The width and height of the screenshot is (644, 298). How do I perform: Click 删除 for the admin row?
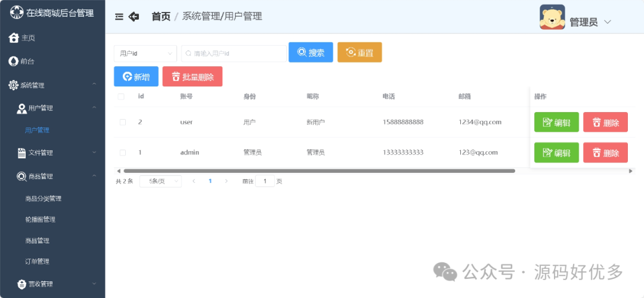[605, 153]
